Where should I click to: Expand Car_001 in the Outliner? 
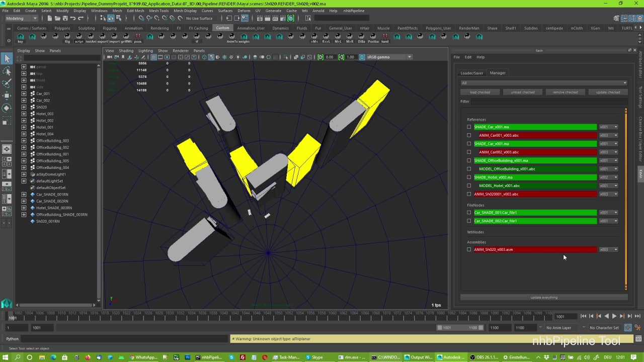pos(24,94)
